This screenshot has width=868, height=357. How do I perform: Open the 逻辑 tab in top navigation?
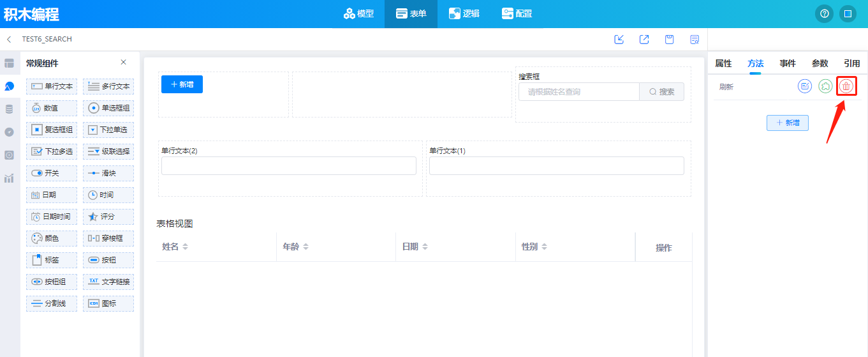click(464, 13)
